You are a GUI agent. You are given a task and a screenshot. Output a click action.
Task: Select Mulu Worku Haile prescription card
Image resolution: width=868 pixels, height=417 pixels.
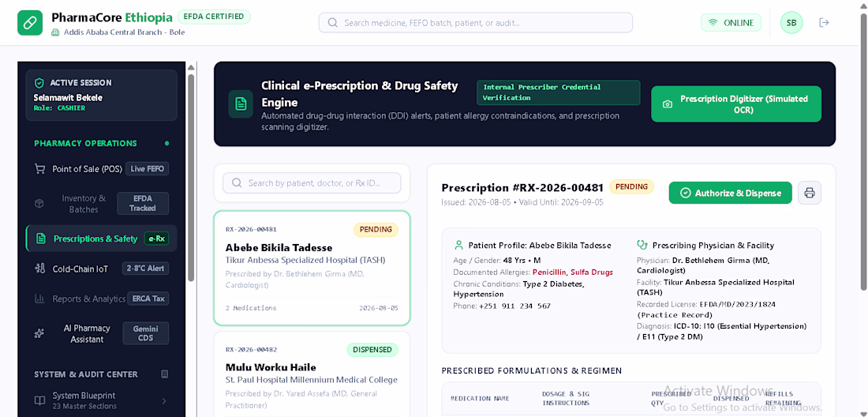click(312, 374)
